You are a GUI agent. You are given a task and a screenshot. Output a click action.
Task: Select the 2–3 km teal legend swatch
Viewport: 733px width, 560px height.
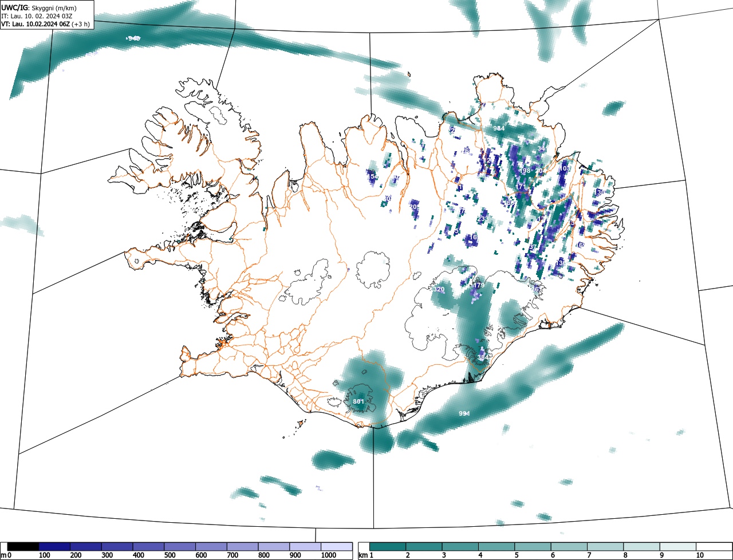424,547
